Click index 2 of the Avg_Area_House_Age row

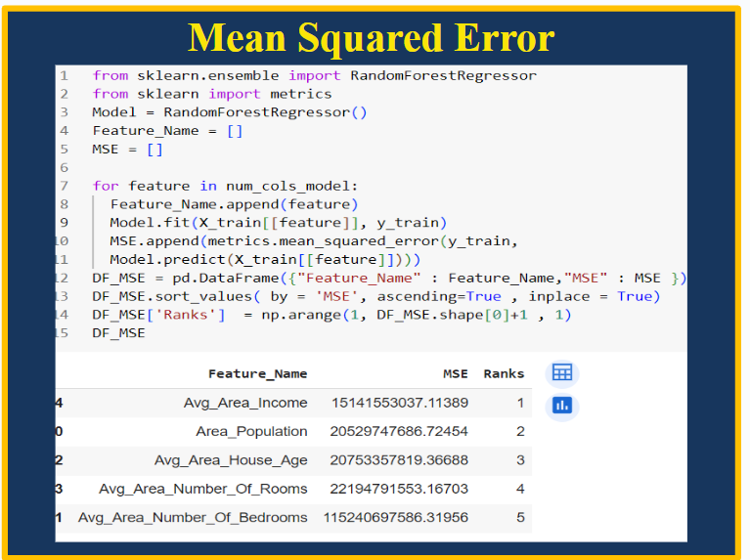click(59, 460)
